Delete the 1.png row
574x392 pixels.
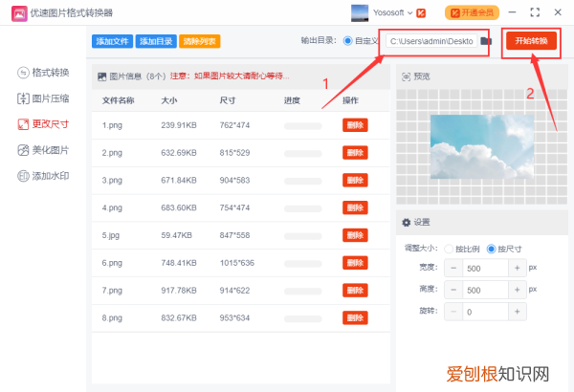click(x=355, y=125)
